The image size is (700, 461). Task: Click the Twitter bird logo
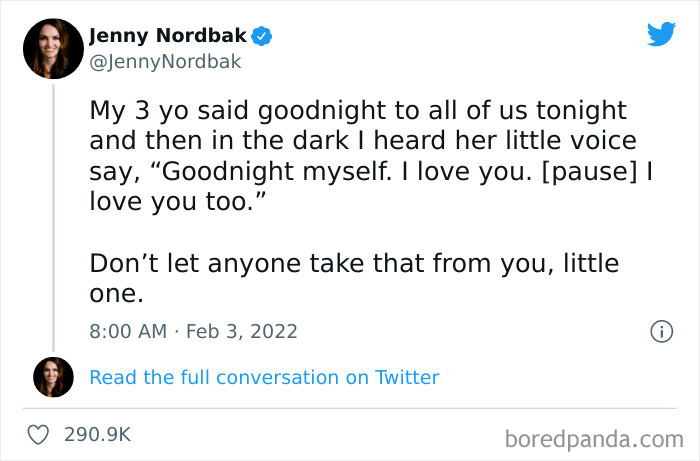click(x=661, y=33)
